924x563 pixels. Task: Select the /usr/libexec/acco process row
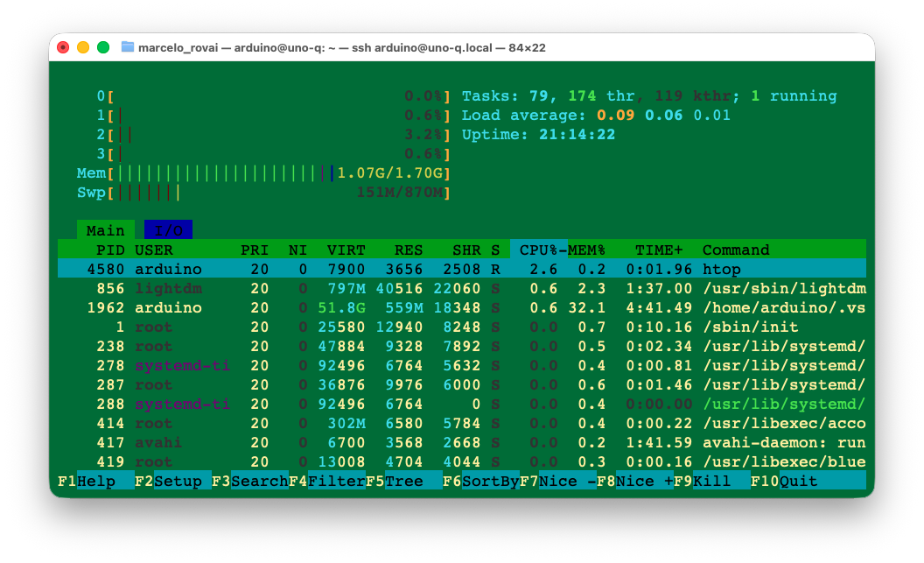pos(462,423)
